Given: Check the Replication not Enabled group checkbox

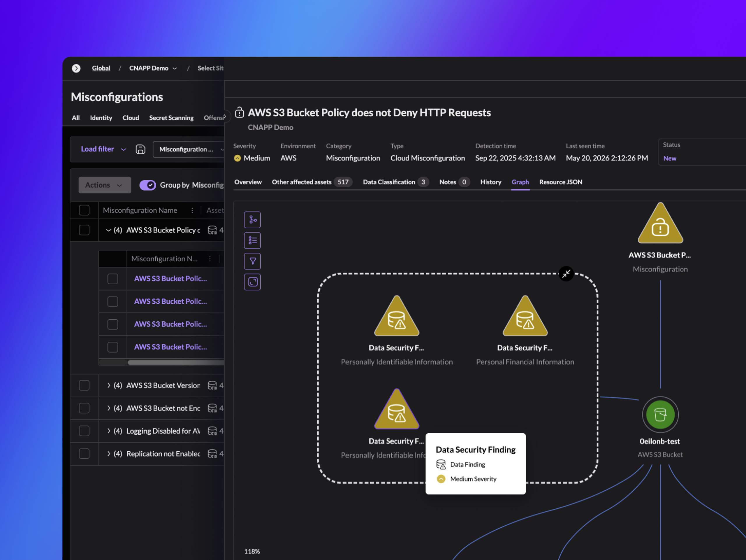Looking at the screenshot, I should 84,454.
